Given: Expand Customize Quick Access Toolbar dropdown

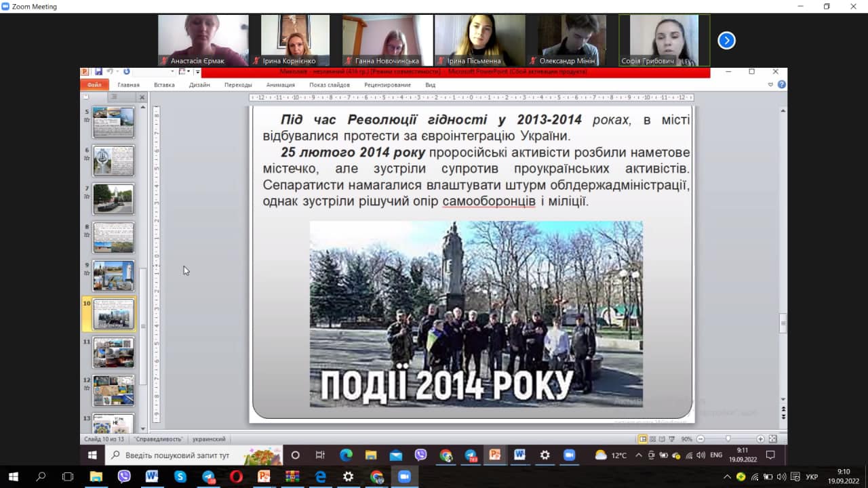Looking at the screenshot, I should click(x=197, y=72).
